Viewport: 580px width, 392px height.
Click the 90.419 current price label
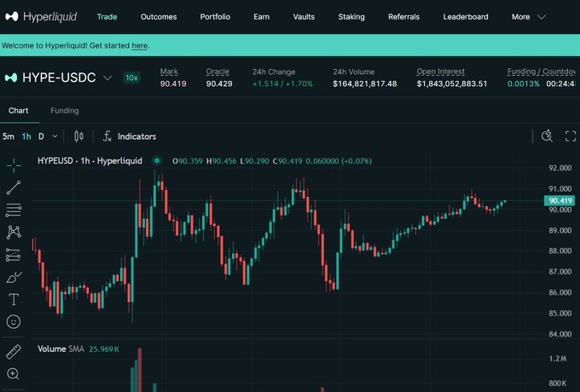(x=560, y=200)
